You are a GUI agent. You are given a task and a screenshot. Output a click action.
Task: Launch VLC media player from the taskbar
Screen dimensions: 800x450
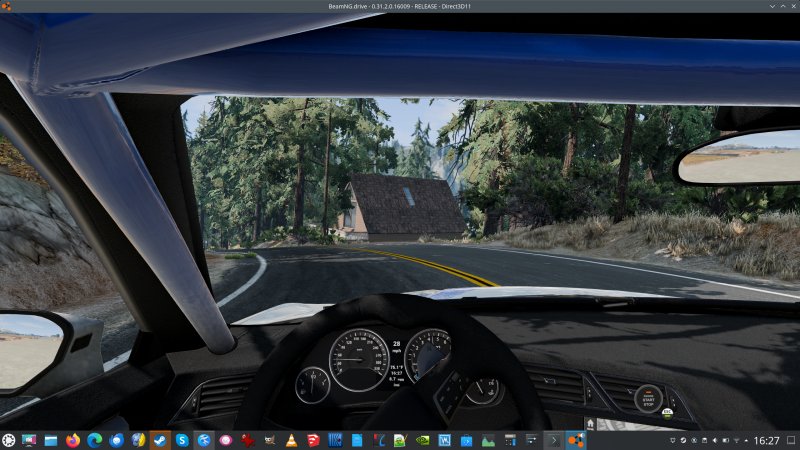coord(291,440)
